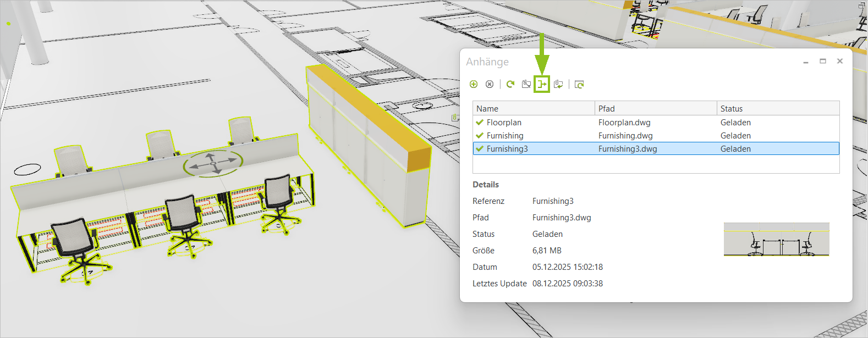
Task: Maximize the Anhänge window
Action: [823, 61]
